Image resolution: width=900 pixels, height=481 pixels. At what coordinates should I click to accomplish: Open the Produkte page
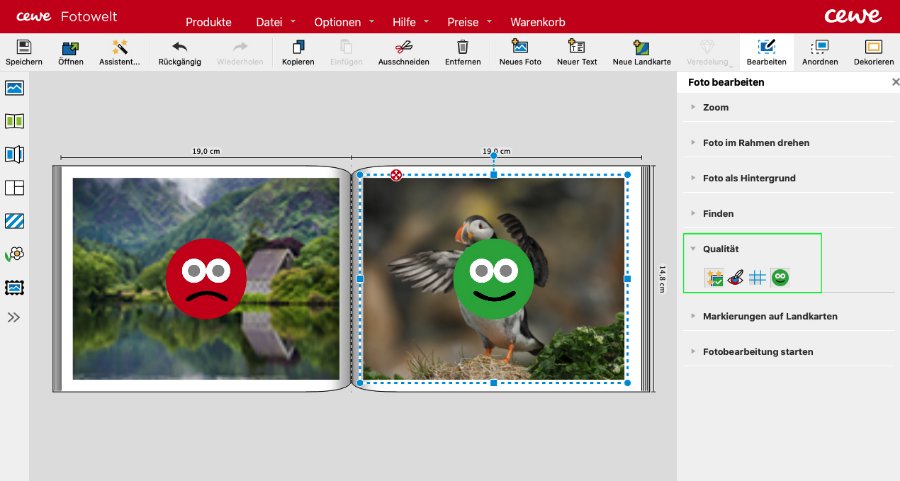click(208, 21)
